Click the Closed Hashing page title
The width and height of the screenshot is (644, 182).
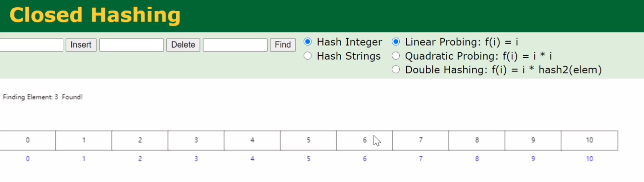(95, 15)
